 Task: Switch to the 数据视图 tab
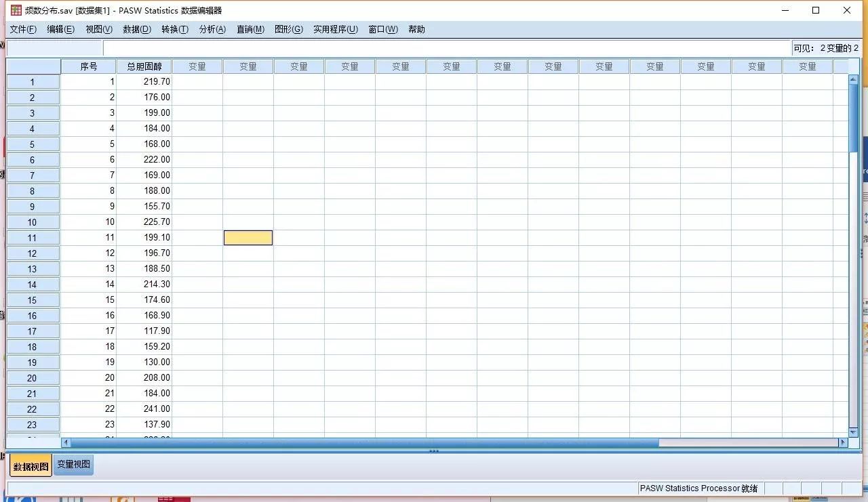tap(31, 466)
